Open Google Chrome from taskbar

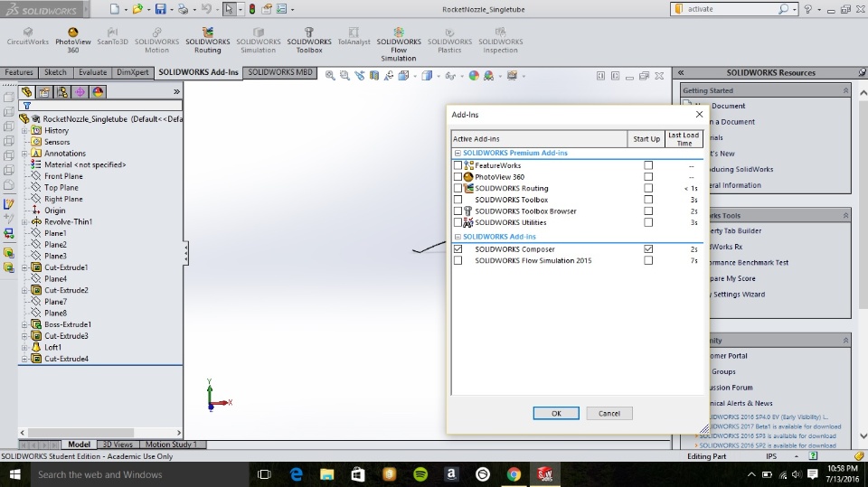point(514,474)
